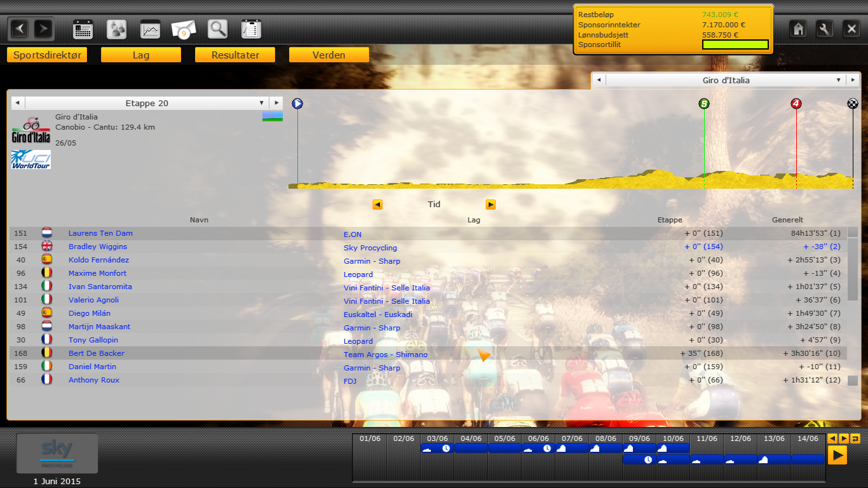Open the team riders icon
Viewport: 868px width, 488px height.
click(116, 29)
